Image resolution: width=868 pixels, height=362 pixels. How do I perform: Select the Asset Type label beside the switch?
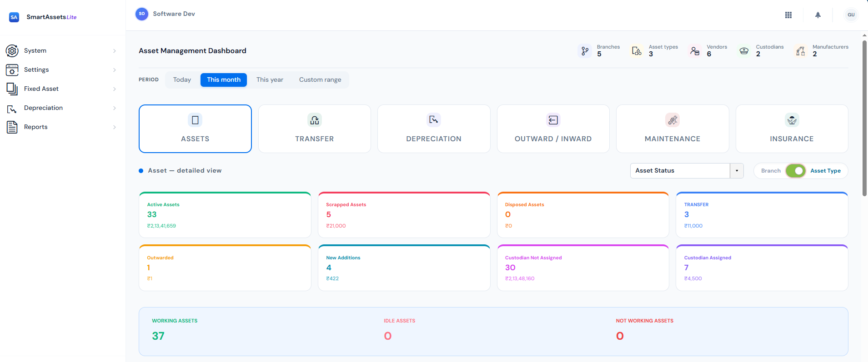[825, 171]
